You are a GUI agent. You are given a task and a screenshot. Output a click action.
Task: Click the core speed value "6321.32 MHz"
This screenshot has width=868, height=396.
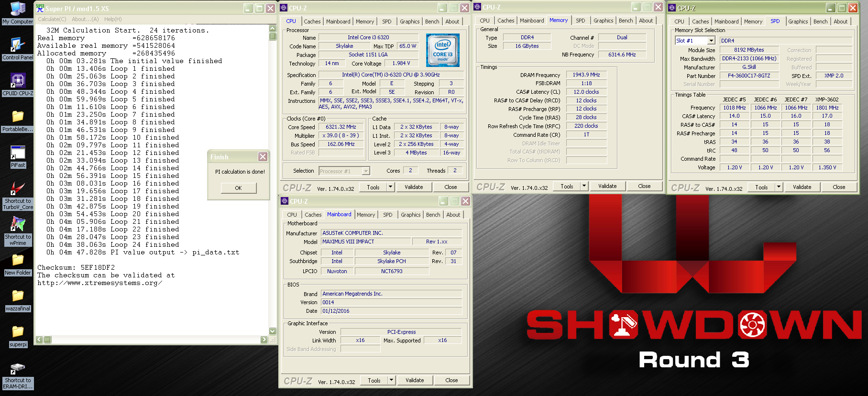click(x=341, y=127)
